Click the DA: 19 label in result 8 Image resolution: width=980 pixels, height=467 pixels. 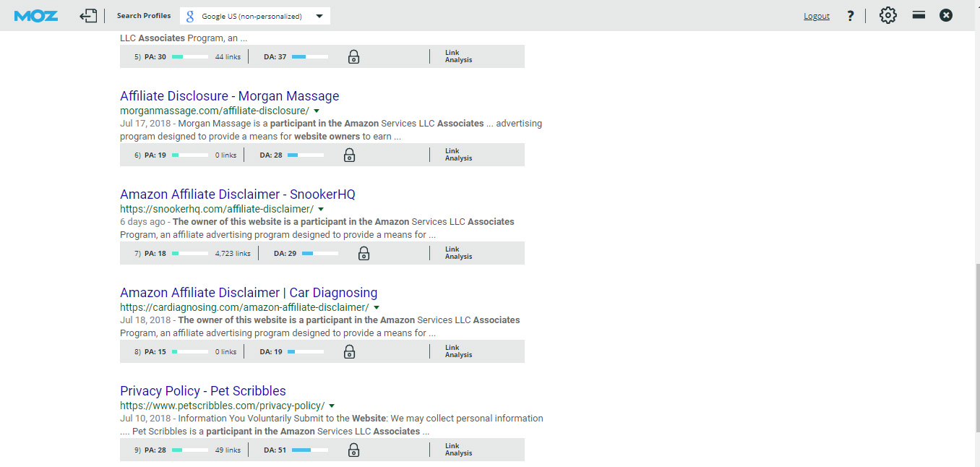(271, 352)
